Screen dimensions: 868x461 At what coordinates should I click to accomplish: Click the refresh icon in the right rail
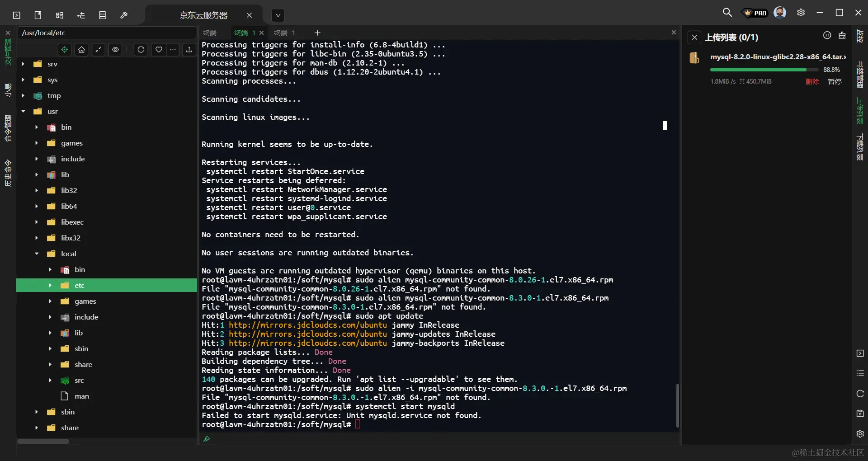(860, 394)
